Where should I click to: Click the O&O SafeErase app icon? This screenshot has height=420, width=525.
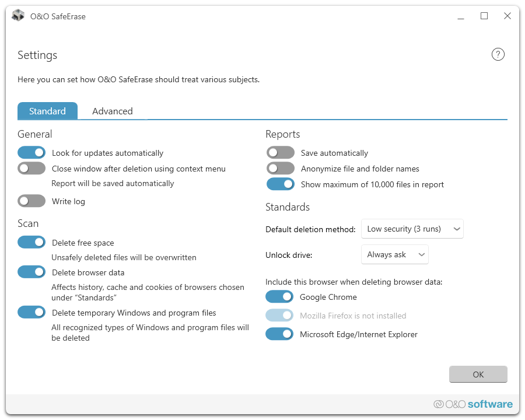tap(18, 16)
